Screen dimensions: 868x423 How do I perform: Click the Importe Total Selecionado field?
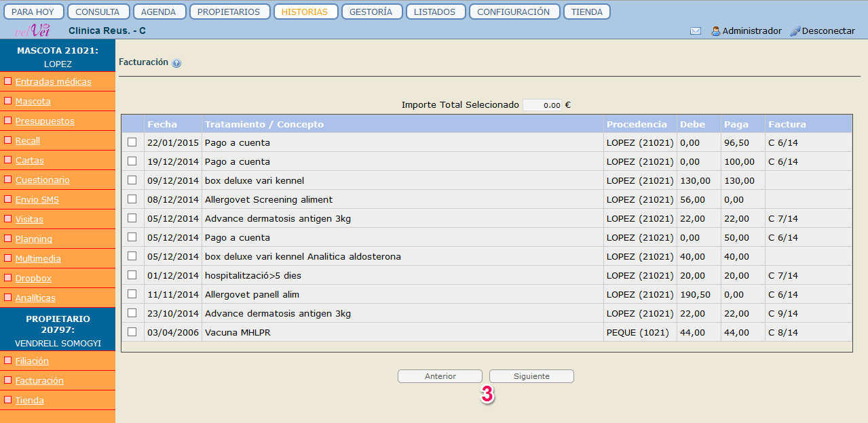[542, 105]
